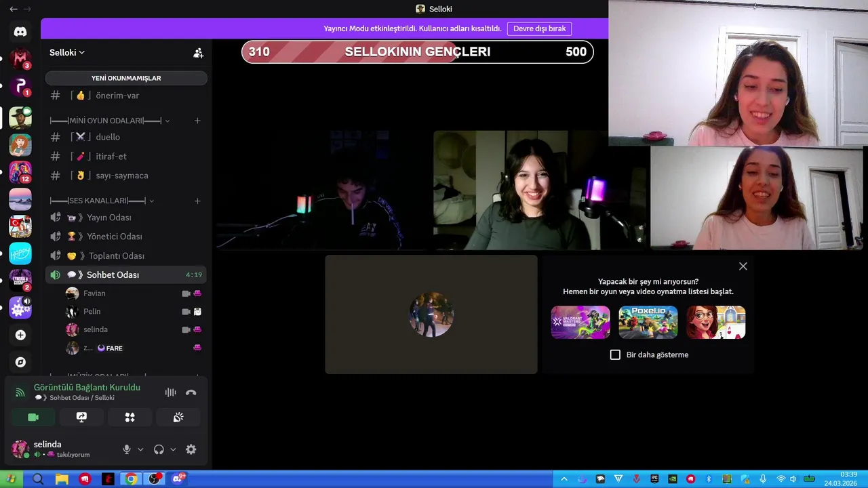The width and height of the screenshot is (868, 488).
Task: Click user Favian in voice list
Action: click(x=134, y=293)
